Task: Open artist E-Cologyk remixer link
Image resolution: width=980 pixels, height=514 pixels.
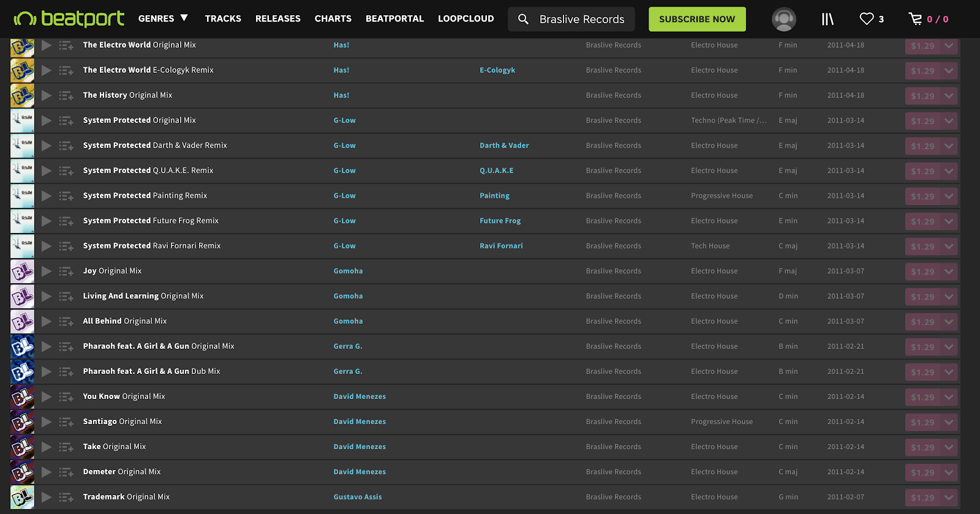Action: point(497,70)
